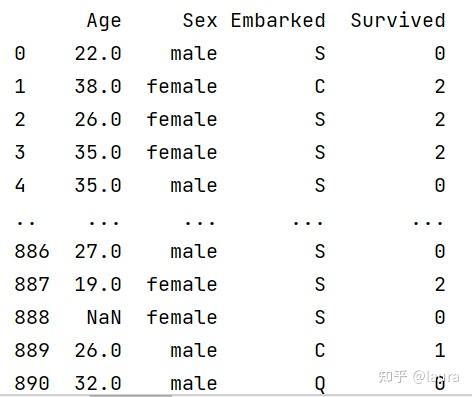
Task: Select row index 3
Action: coord(20,152)
